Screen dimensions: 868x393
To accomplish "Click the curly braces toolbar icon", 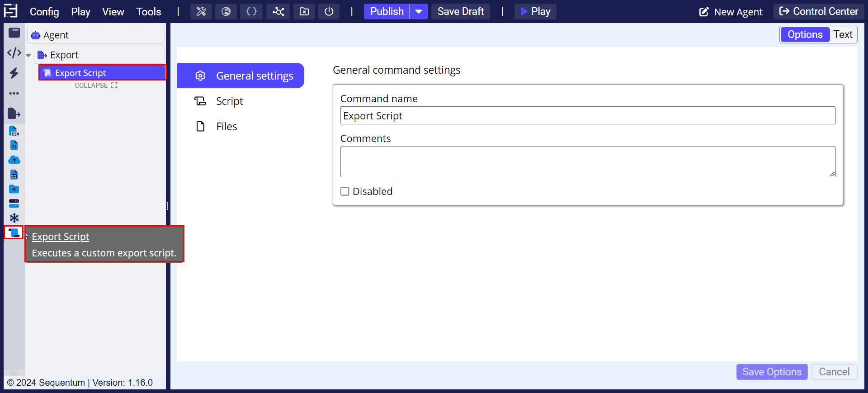I will (251, 12).
